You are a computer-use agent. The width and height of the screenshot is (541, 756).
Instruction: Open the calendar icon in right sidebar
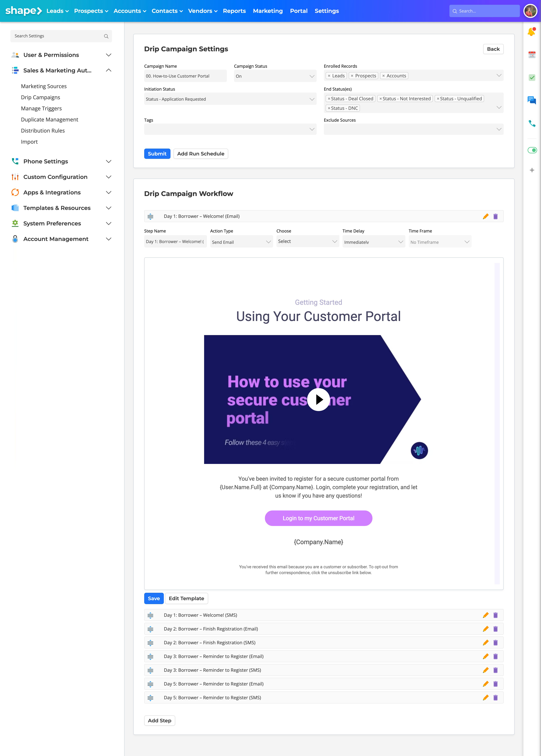532,54
